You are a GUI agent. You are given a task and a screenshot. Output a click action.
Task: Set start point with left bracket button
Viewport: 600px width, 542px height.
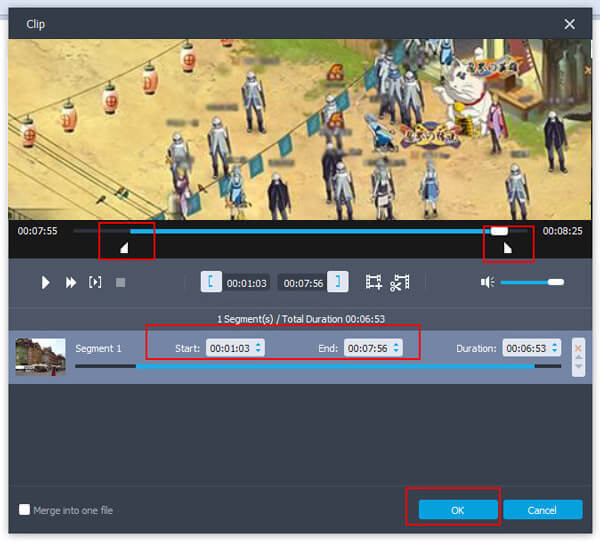click(211, 282)
